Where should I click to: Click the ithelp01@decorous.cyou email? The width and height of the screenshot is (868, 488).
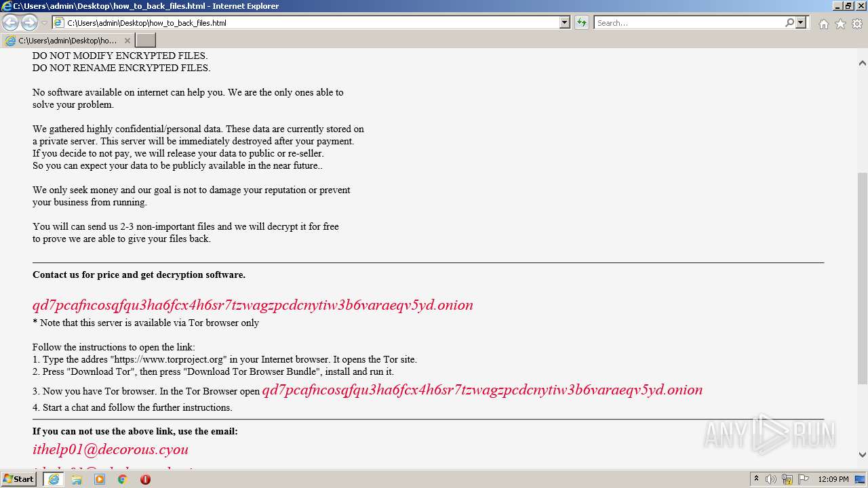[111, 449]
